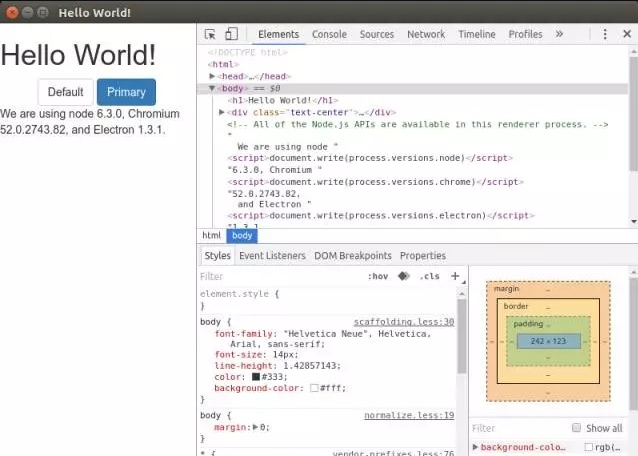Open DevTools three-dot customize menu

click(x=605, y=34)
